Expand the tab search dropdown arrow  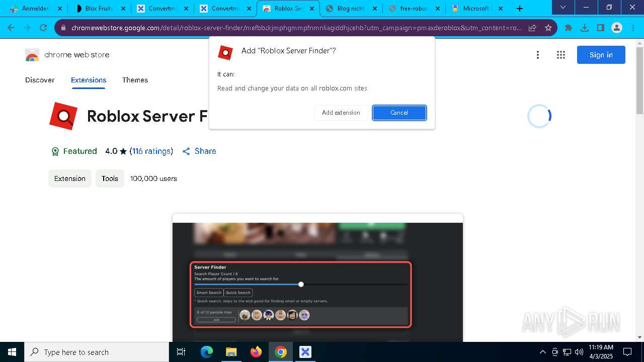[563, 8]
